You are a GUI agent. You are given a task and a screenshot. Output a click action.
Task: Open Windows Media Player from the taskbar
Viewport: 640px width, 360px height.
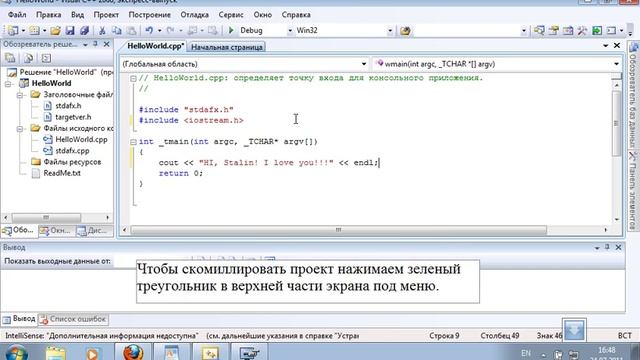(x=92, y=353)
